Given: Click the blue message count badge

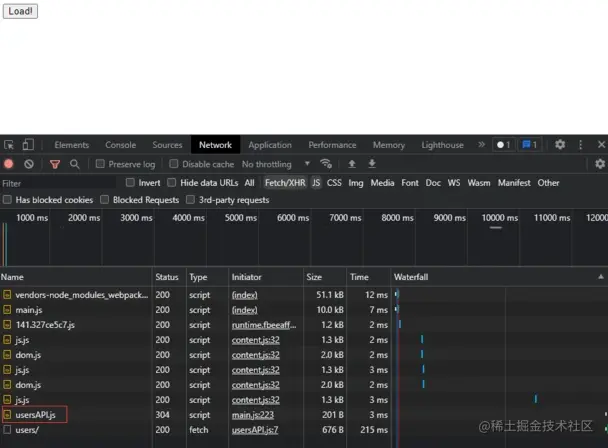Looking at the screenshot, I should pyautogui.click(x=530, y=145).
